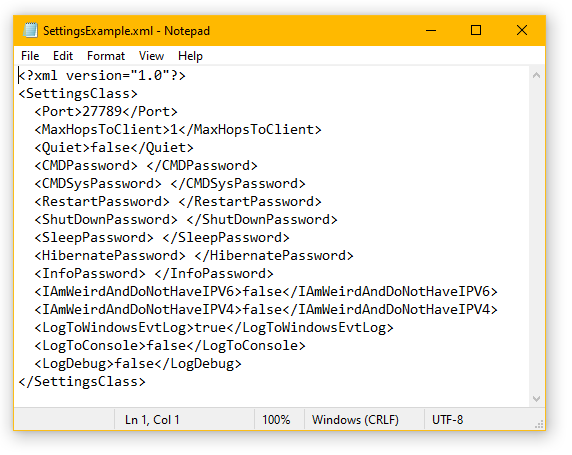Click the UTF-8 encoding status entry
This screenshot has width=572, height=455.
(x=448, y=420)
